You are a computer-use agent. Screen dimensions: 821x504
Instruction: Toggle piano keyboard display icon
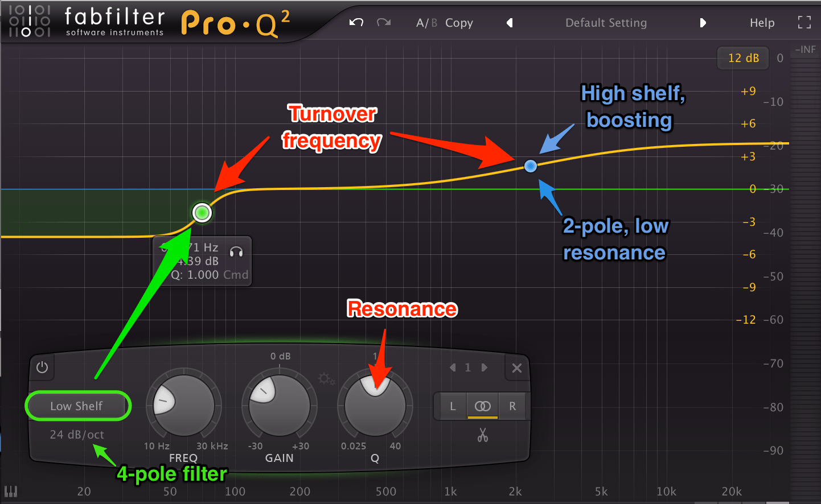(11, 491)
